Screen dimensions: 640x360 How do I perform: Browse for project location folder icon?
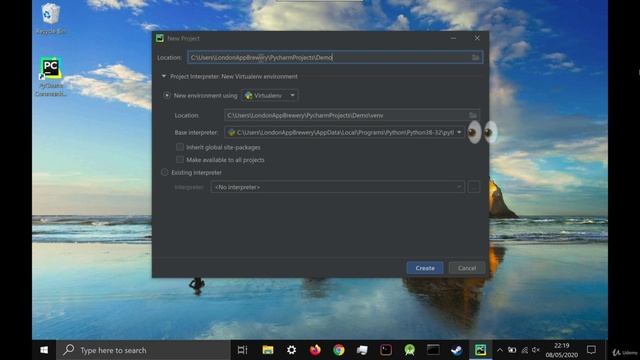[x=476, y=58]
